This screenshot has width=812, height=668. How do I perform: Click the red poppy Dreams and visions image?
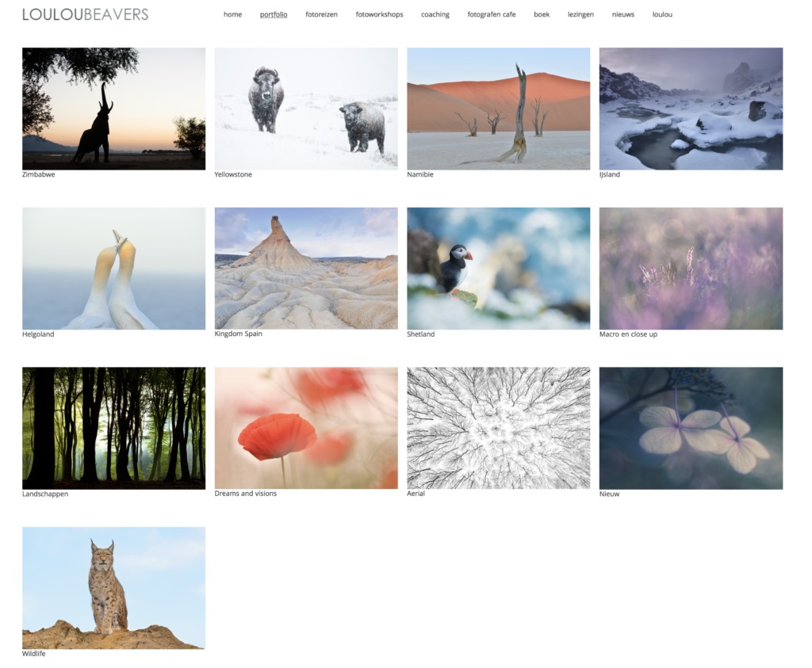(306, 428)
